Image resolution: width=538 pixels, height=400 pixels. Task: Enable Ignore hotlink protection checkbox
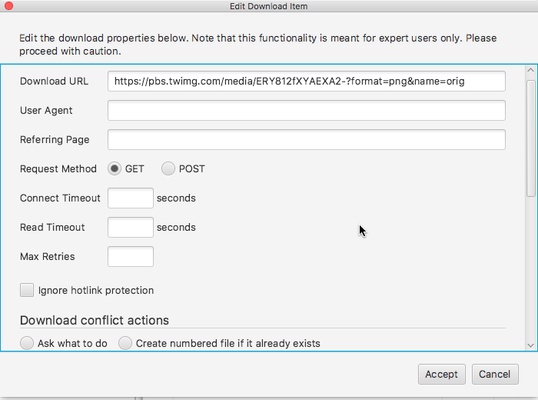pos(27,290)
